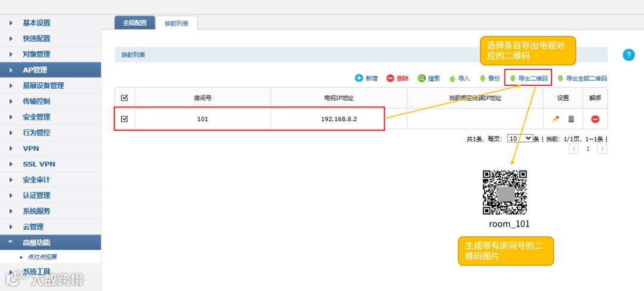The width and height of the screenshot is (644, 291).
Task: Expand 云管理 menu
Action: [51, 227]
